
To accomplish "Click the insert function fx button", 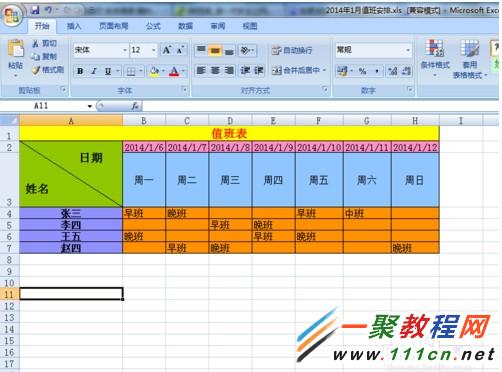I will 135,106.
